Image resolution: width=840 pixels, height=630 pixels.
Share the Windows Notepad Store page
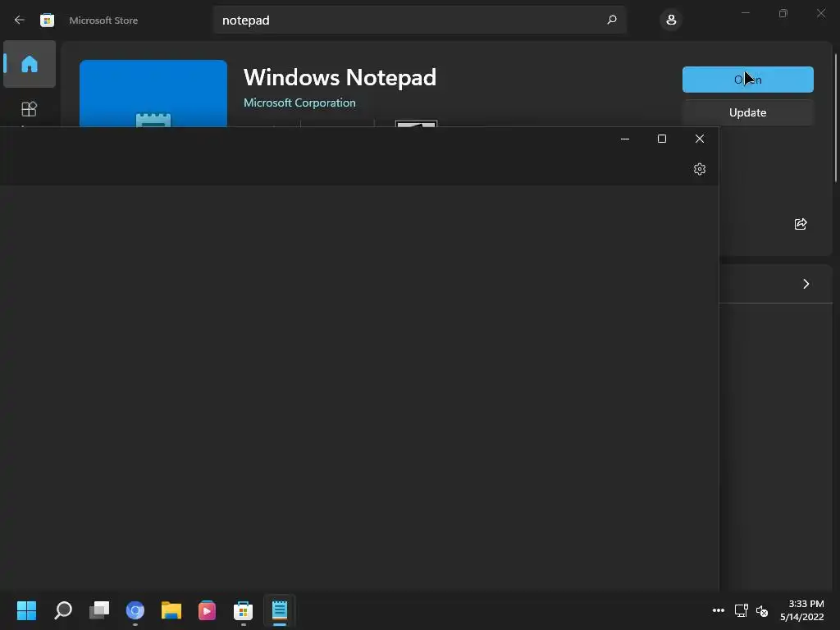tap(801, 224)
